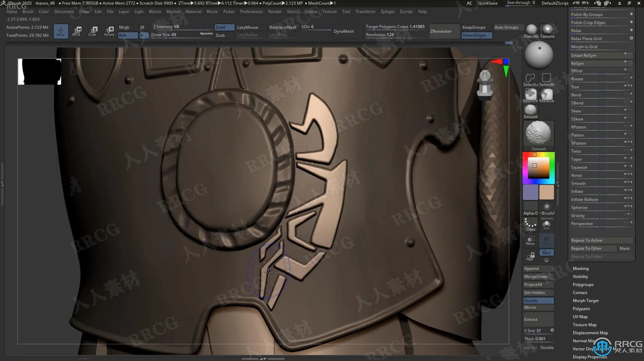Image resolution: width=644 pixels, height=361 pixels.
Task: Activate the Move transform tool
Action: pyautogui.click(x=76, y=31)
